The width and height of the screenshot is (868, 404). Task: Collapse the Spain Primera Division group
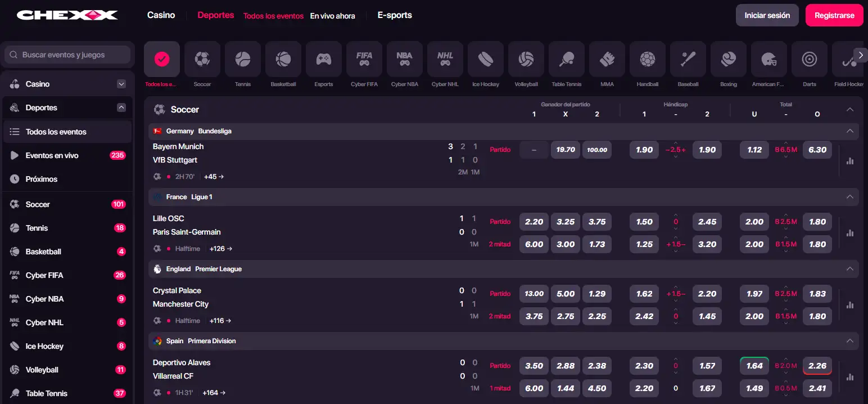(x=849, y=341)
